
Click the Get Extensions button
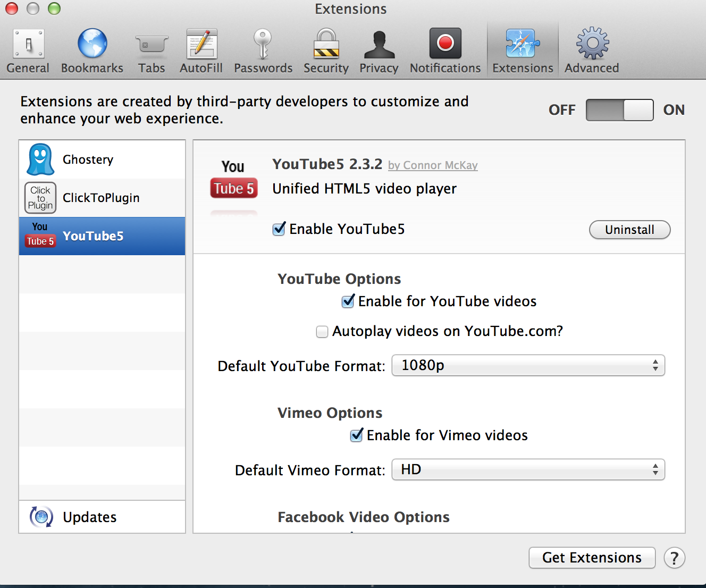pos(592,558)
